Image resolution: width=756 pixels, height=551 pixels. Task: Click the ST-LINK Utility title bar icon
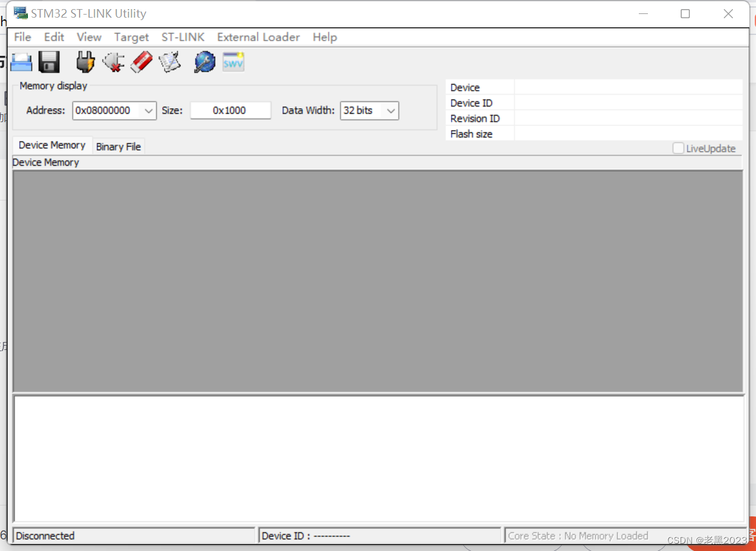[21, 13]
